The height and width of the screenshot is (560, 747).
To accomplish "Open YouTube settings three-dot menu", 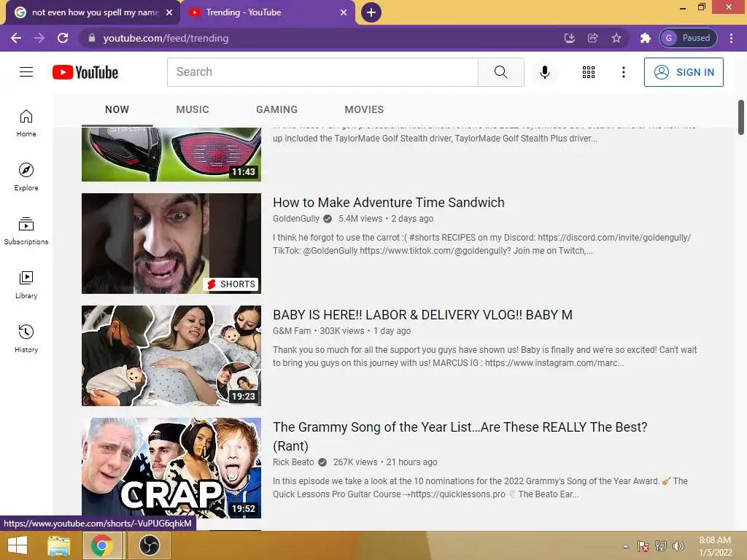I will point(623,72).
